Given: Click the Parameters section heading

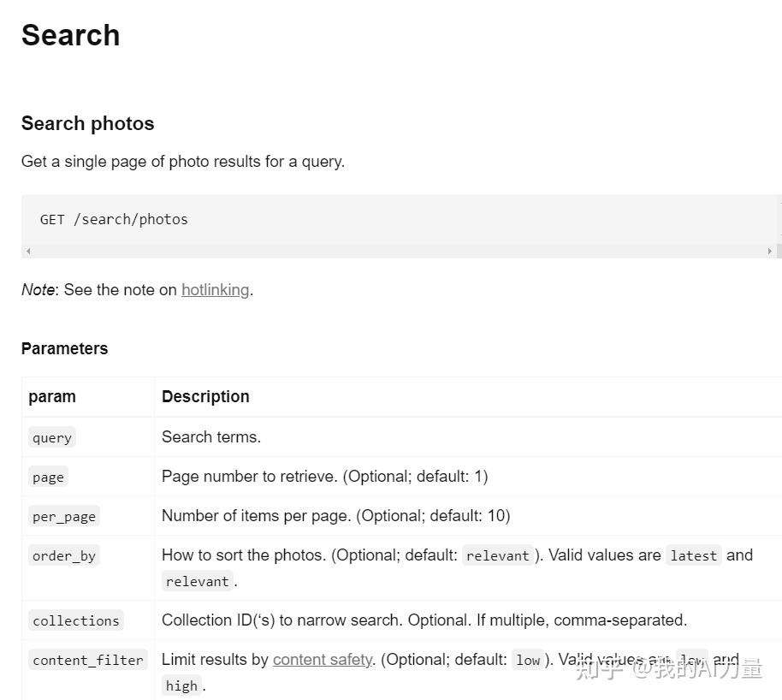Looking at the screenshot, I should pos(65,348).
